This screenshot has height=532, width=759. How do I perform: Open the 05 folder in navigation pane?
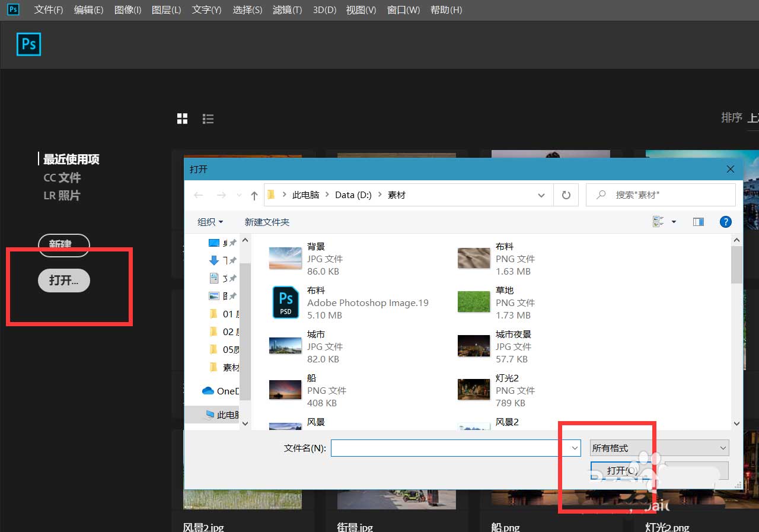click(x=225, y=350)
